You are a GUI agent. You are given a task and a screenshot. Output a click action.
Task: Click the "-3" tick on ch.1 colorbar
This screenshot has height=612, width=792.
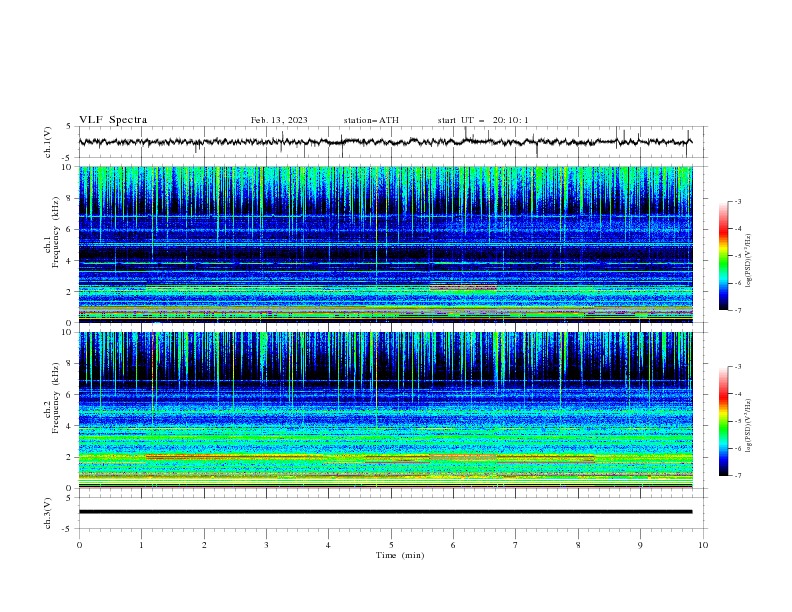click(737, 201)
